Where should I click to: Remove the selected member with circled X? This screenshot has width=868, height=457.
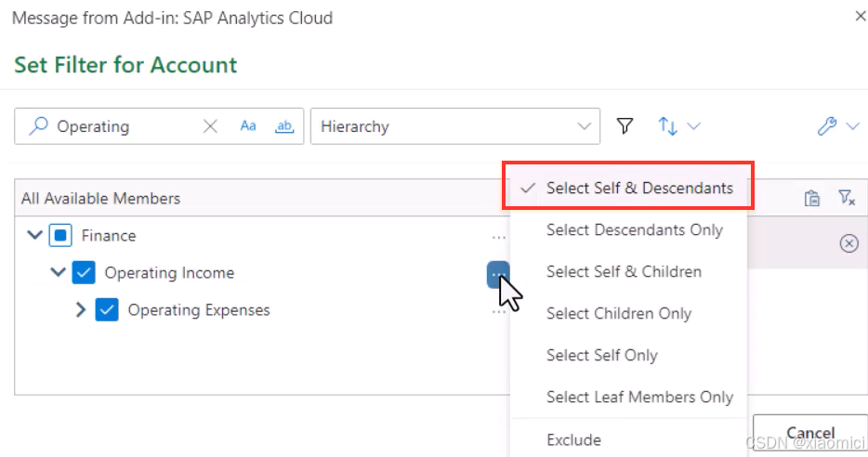tap(848, 243)
